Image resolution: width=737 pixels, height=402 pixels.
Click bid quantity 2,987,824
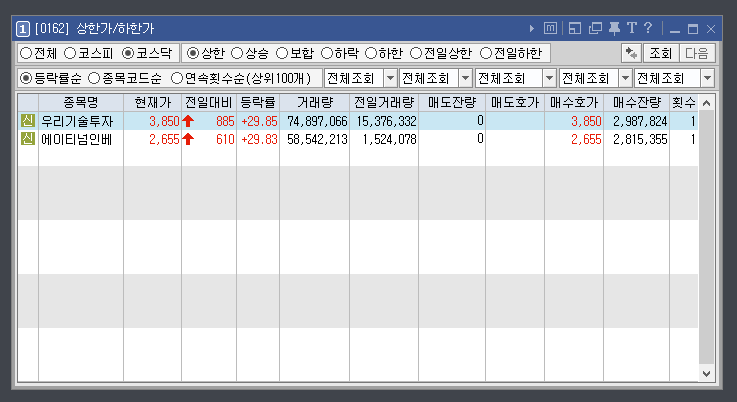640,121
